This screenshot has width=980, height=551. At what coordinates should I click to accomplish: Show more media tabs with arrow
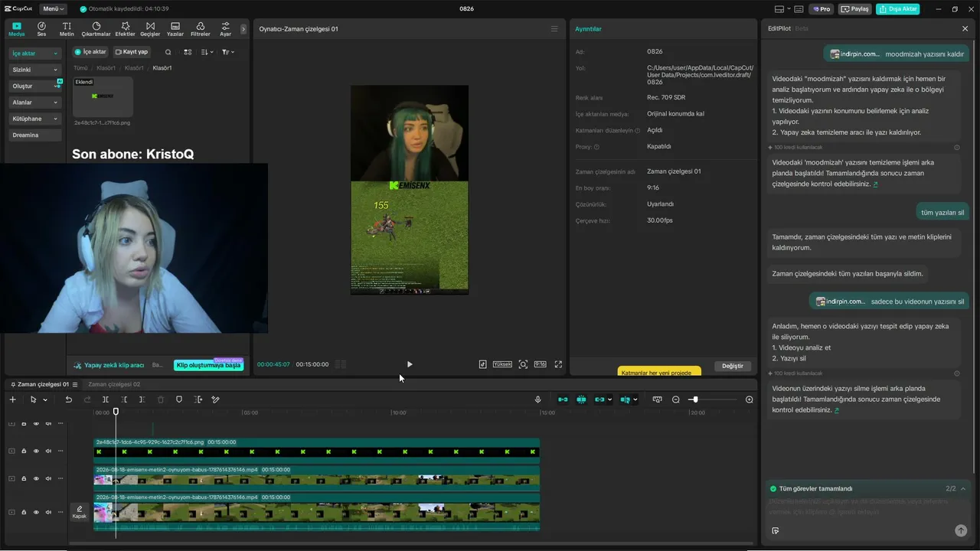pos(243,29)
